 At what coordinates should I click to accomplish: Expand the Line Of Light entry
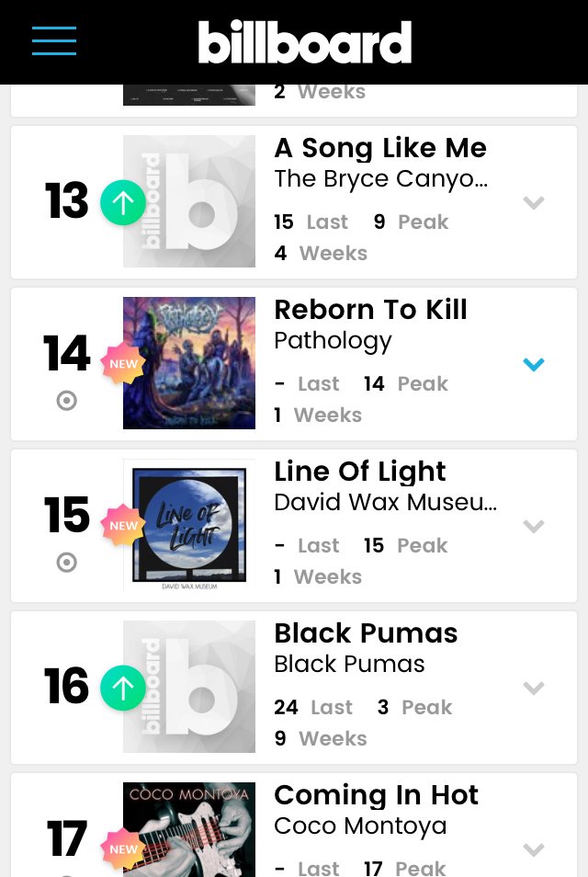[534, 527]
